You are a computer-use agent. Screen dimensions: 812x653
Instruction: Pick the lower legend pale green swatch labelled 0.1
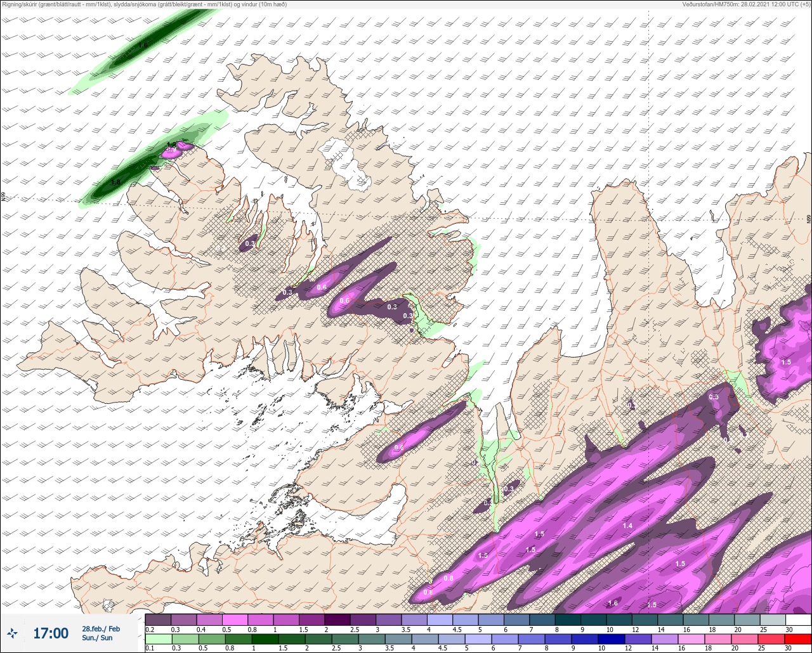(x=158, y=638)
